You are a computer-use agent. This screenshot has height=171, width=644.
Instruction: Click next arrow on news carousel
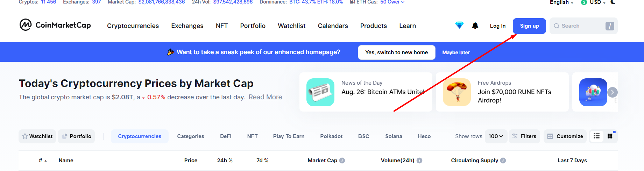612,92
